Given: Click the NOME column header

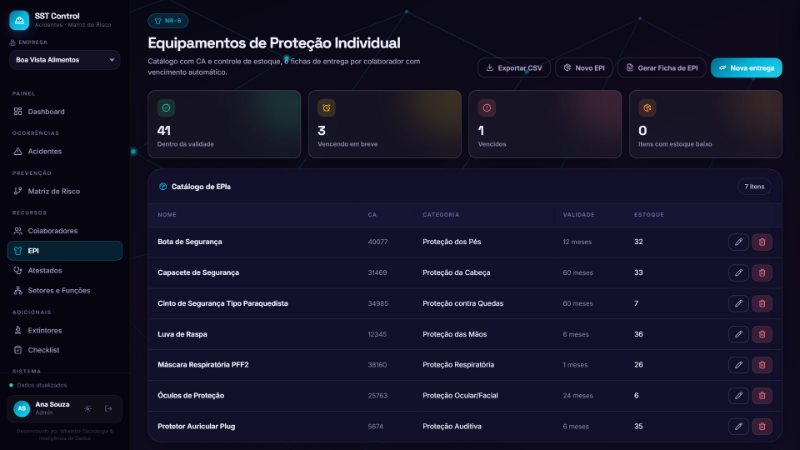Looking at the screenshot, I should pyautogui.click(x=167, y=215).
